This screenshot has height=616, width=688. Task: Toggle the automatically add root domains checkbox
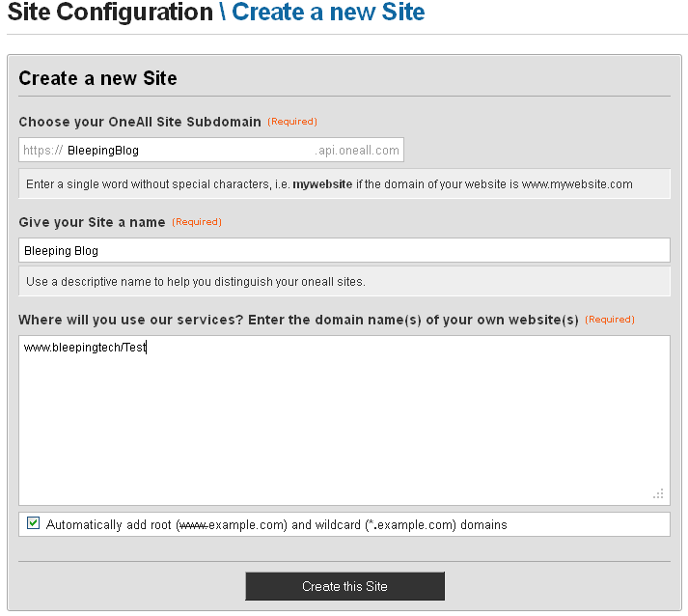(34, 523)
